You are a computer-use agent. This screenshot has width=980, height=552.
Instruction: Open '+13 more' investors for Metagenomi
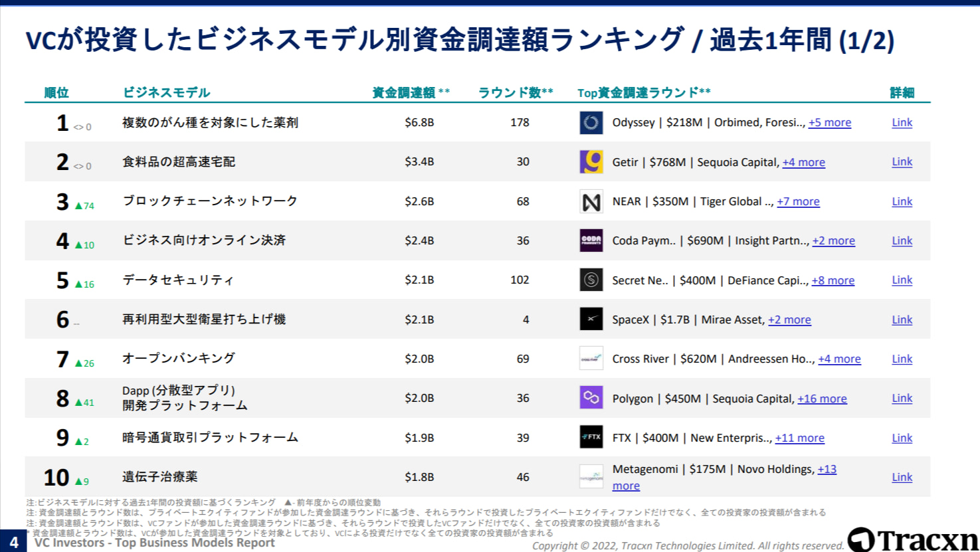[x=827, y=470]
